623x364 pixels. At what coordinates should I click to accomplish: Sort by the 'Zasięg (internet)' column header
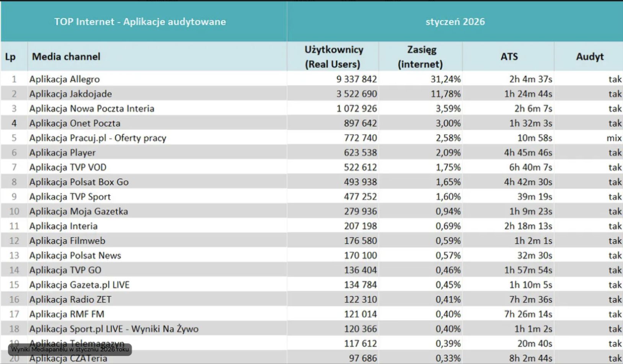[x=421, y=56]
